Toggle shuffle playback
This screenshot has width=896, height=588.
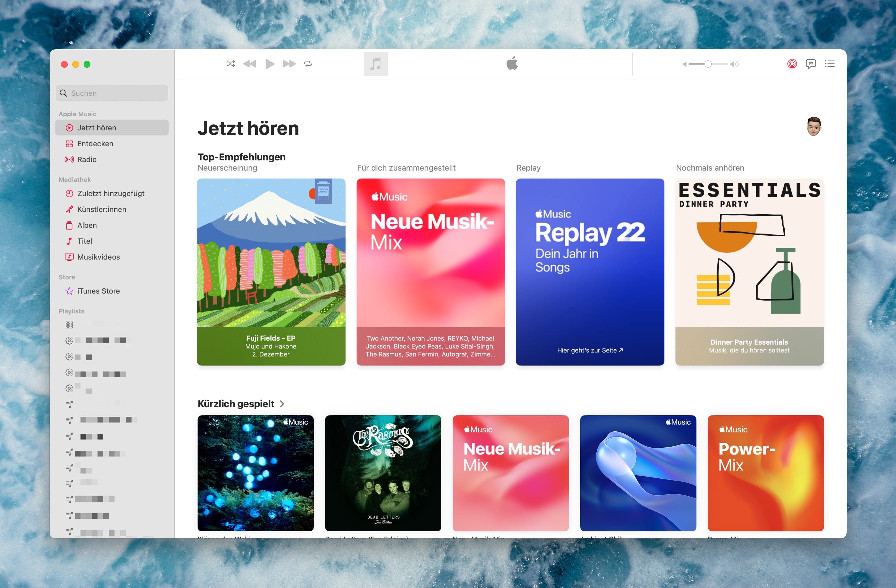[230, 64]
